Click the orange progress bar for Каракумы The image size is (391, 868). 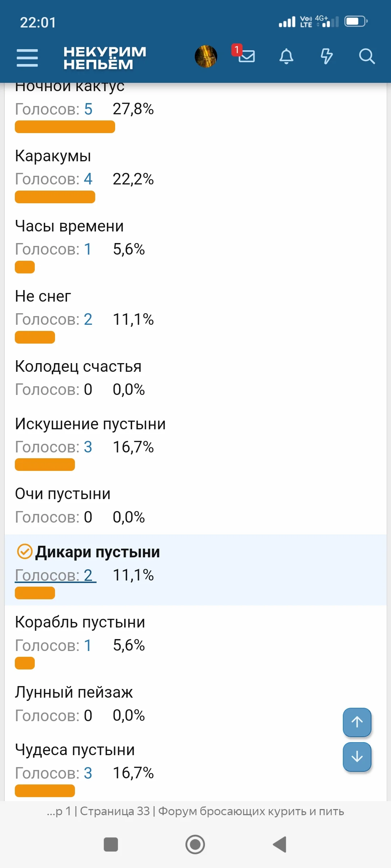point(54,197)
